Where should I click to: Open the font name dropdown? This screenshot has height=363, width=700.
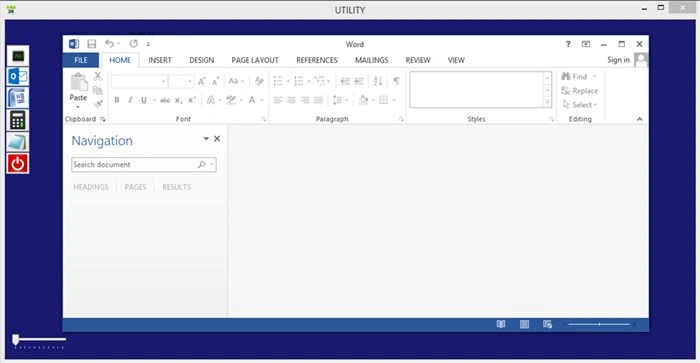click(163, 81)
